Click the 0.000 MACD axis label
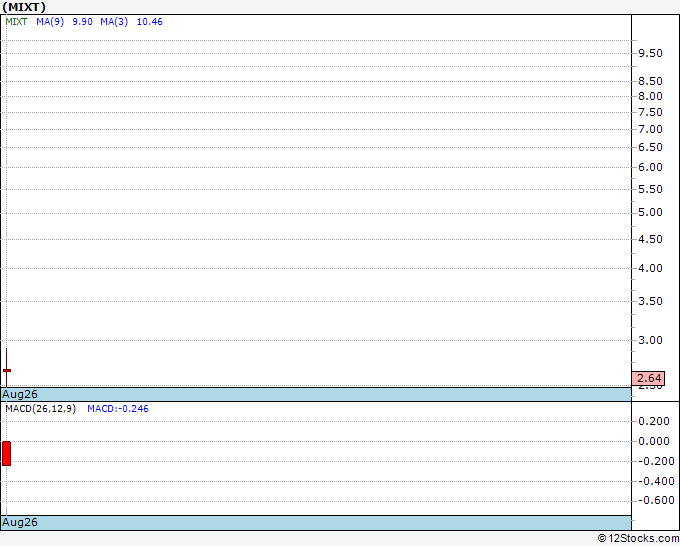The height and width of the screenshot is (546, 680). [x=654, y=441]
